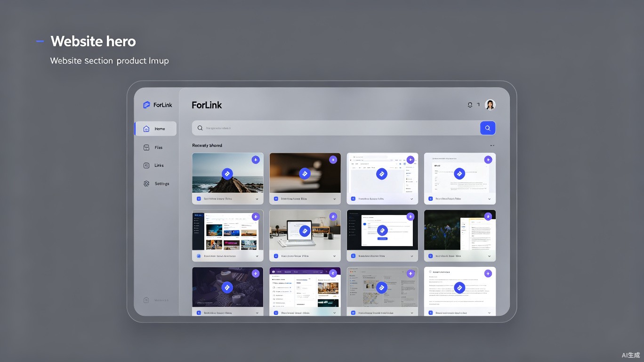Click the footer file icon on plain text document card
This screenshot has height=362, width=644.
[x=430, y=313]
